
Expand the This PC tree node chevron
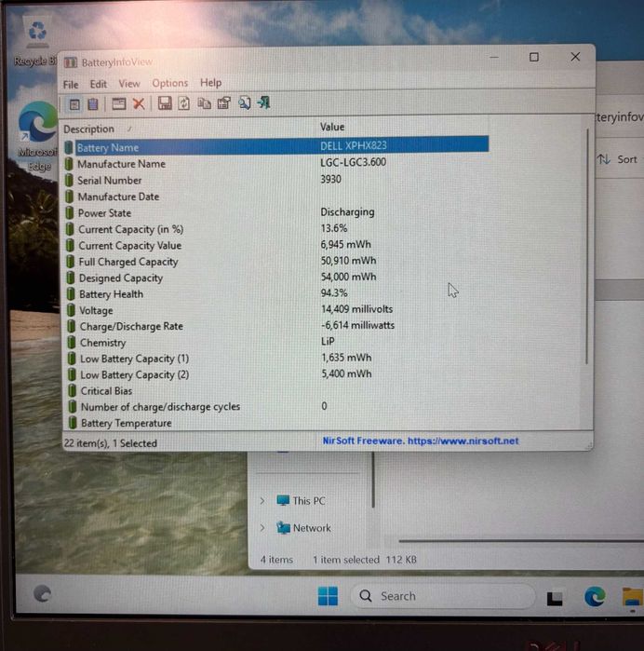[x=262, y=501]
